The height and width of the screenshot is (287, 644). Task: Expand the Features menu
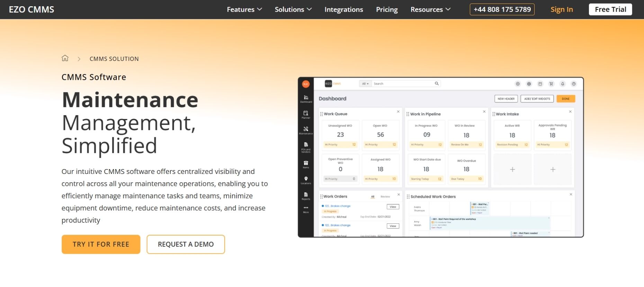pos(244,9)
